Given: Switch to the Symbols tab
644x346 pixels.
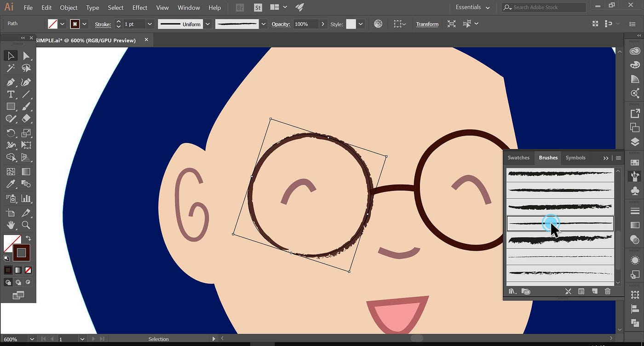Looking at the screenshot, I should [x=575, y=157].
